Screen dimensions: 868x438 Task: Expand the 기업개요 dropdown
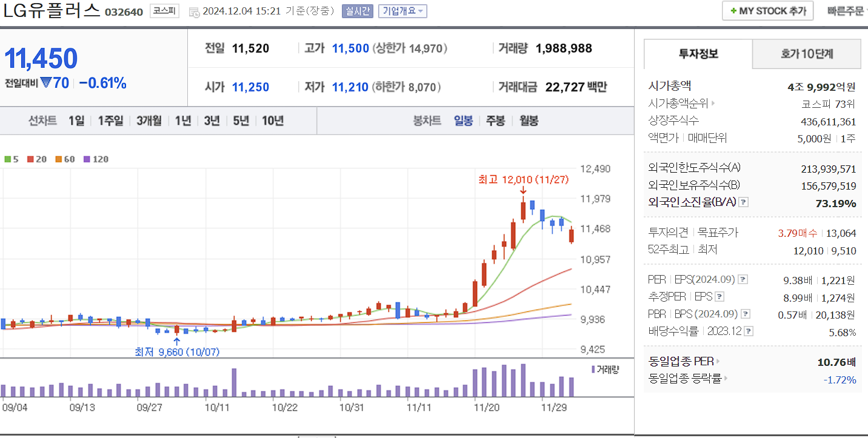[402, 11]
